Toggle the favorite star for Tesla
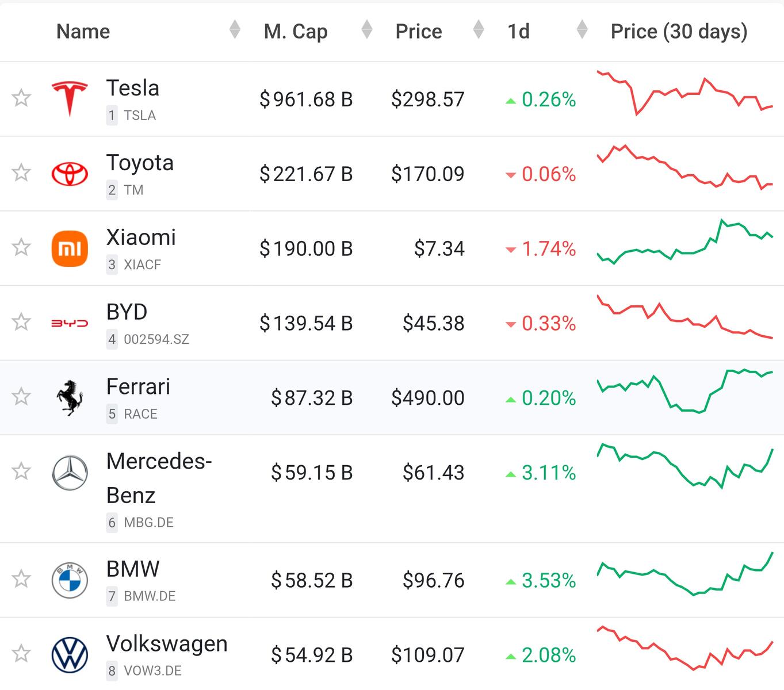The width and height of the screenshot is (784, 690). point(21,98)
